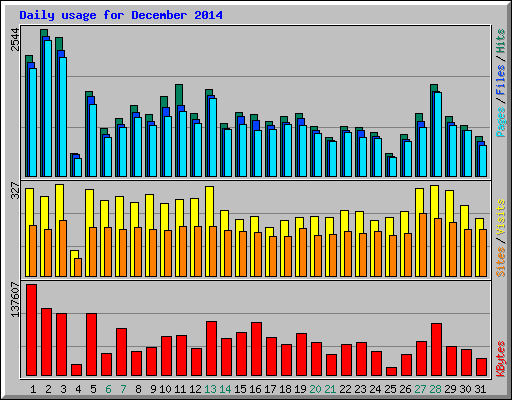The image size is (512, 400).
Task: Click green weekend day label 6
Action: [x=108, y=389]
